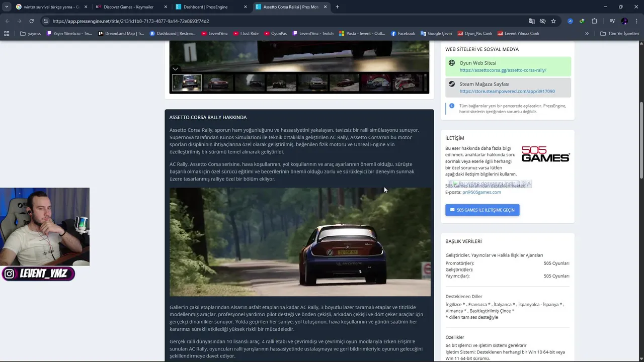Click the blue info icon notice
The image size is (644, 362).
451,106
